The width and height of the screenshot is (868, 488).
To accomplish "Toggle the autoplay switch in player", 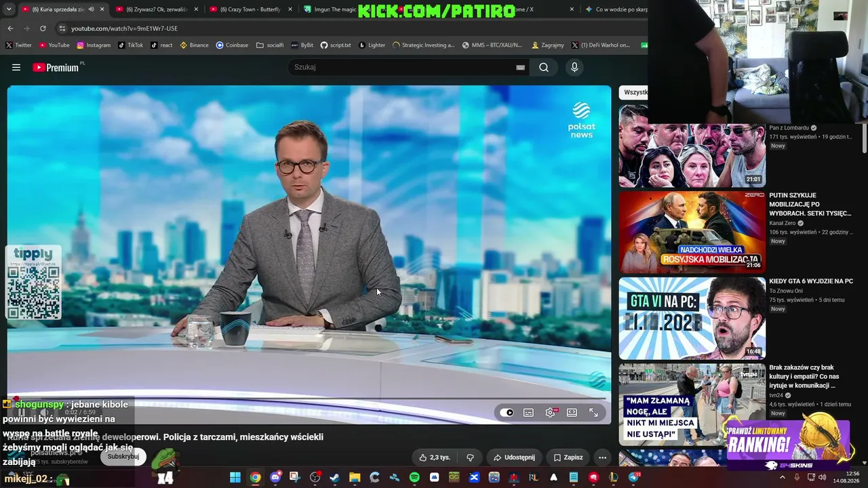I will click(x=507, y=412).
